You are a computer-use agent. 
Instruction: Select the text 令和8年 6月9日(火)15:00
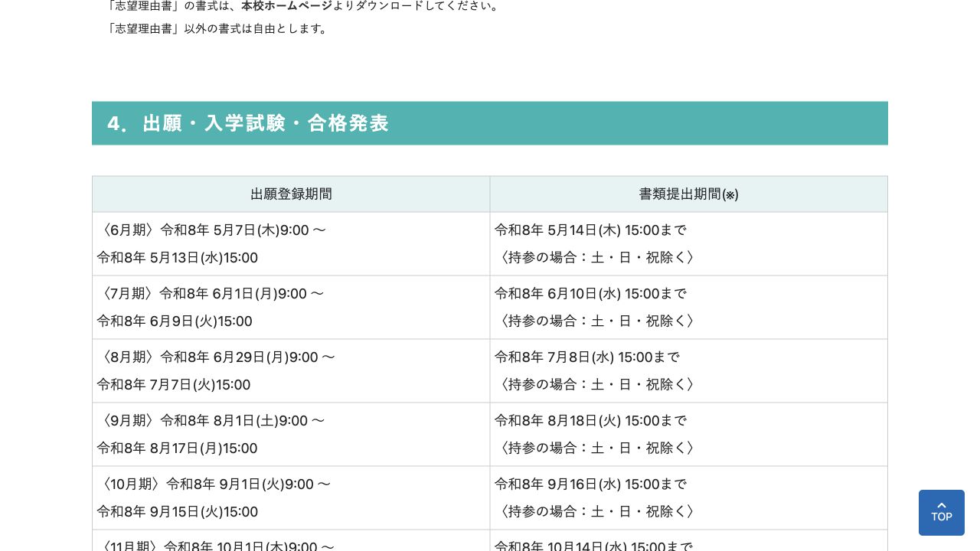click(175, 321)
